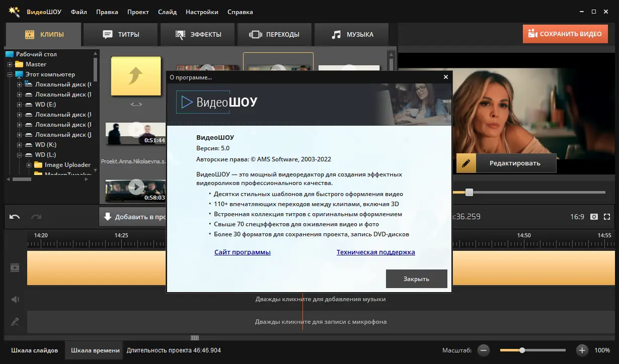Click the Версия: 5.0 text
Viewport: 619px width, 364px height.
pos(213,148)
